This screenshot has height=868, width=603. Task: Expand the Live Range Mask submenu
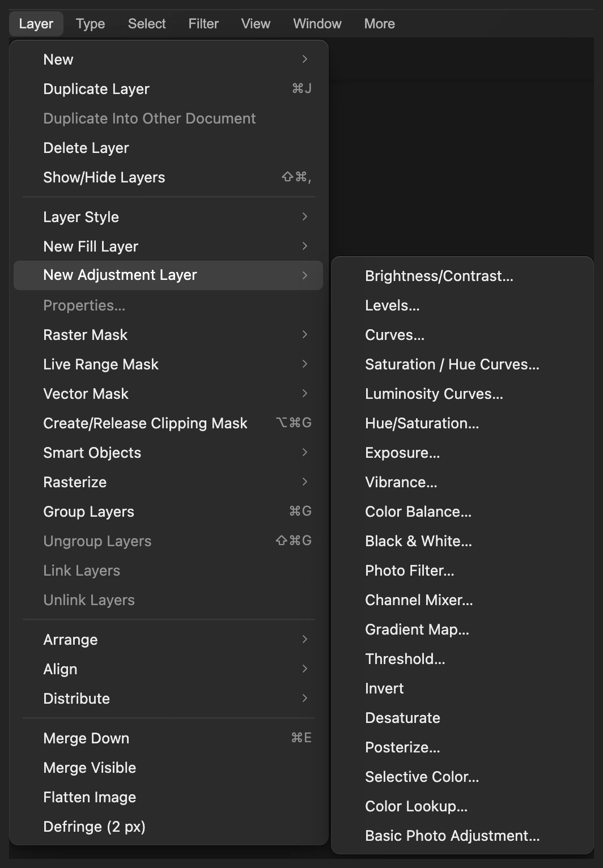(168, 364)
